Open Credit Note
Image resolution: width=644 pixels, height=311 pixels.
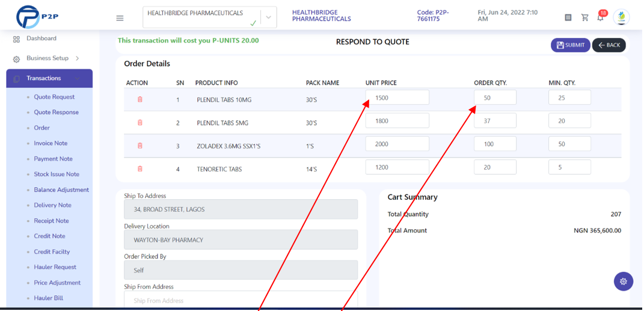coord(50,236)
